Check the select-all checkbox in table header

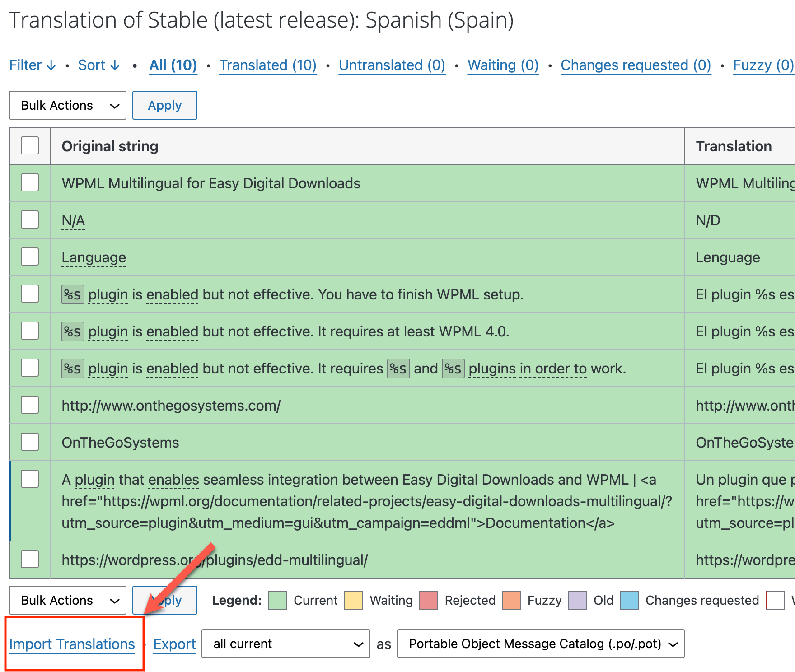(29, 145)
